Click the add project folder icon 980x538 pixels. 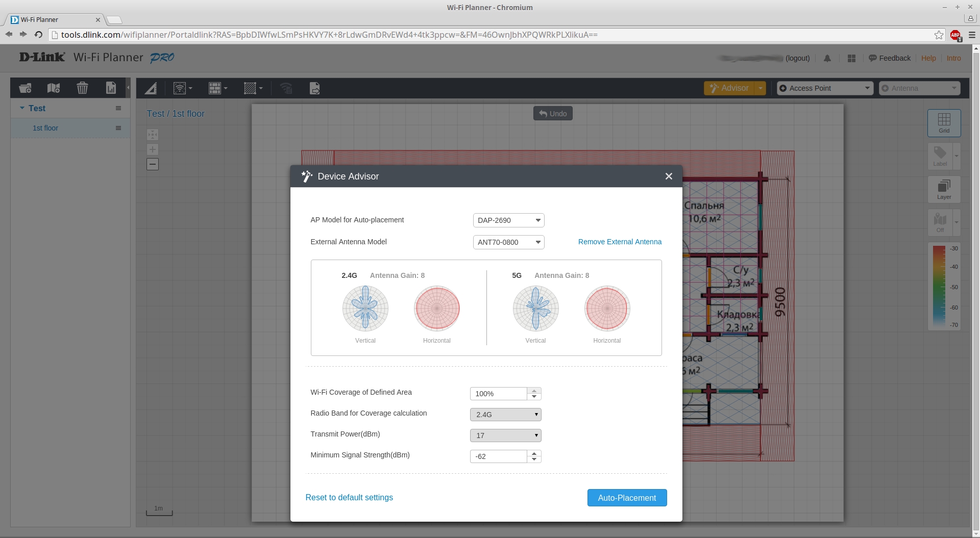25,88
